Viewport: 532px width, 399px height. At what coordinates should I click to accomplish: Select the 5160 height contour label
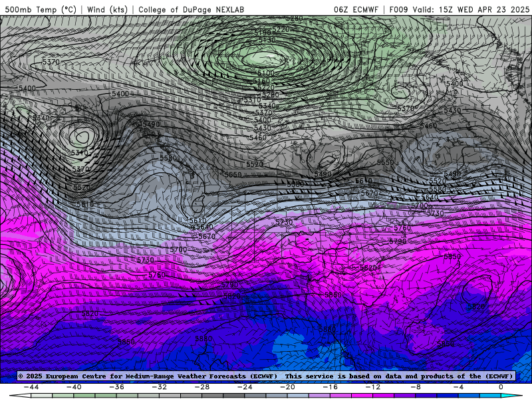tap(261, 81)
